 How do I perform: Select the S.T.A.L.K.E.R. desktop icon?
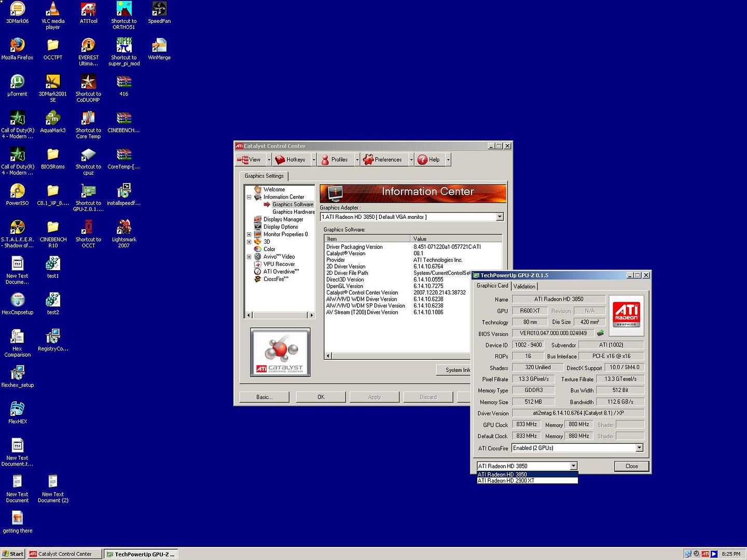click(x=18, y=233)
